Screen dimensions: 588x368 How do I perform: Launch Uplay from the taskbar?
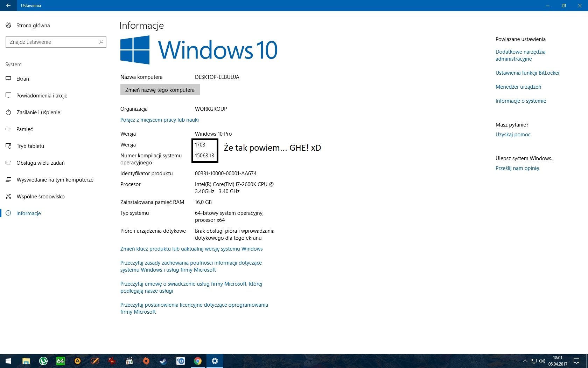coord(180,361)
